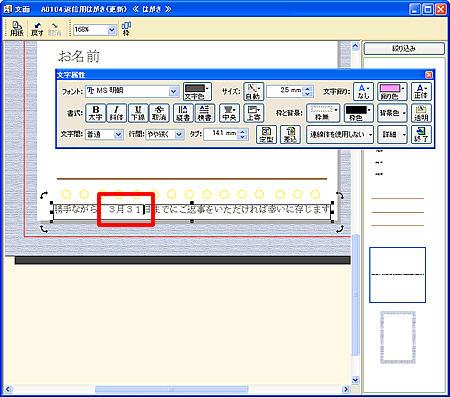
Task: Click the 定型 template phrase icon
Action: pos(266,134)
